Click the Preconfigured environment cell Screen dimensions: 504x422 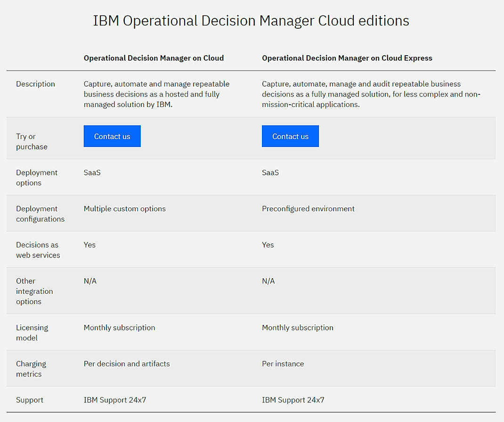coord(308,209)
